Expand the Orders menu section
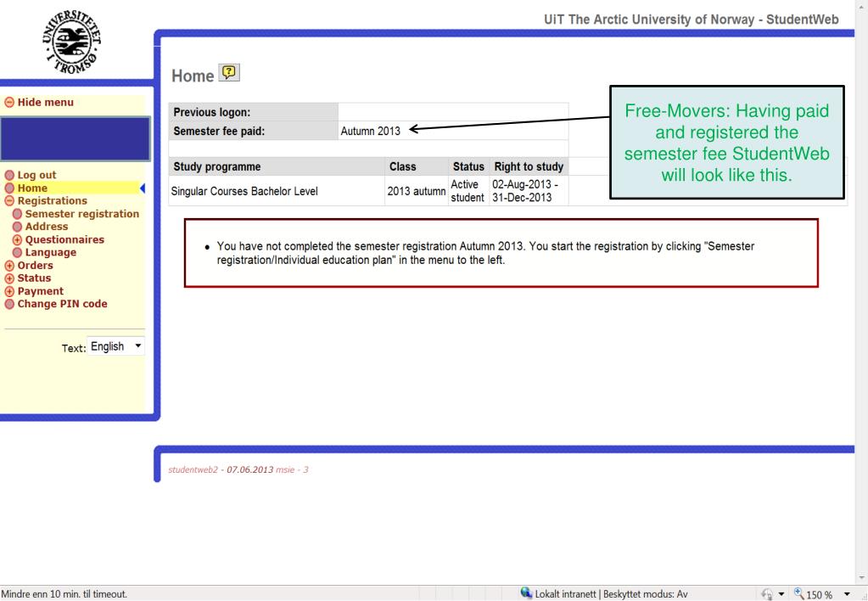Image resolution: width=868 pixels, height=601 pixels. pos(8,265)
